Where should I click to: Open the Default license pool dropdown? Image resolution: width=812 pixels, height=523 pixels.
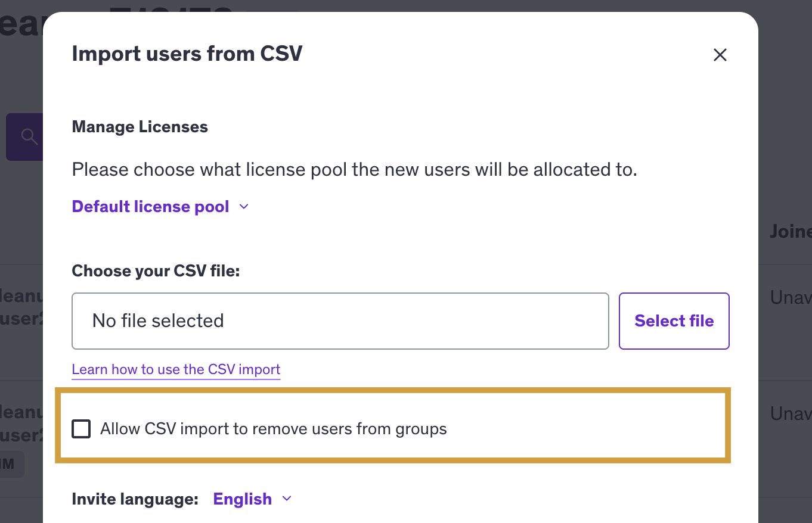point(151,207)
